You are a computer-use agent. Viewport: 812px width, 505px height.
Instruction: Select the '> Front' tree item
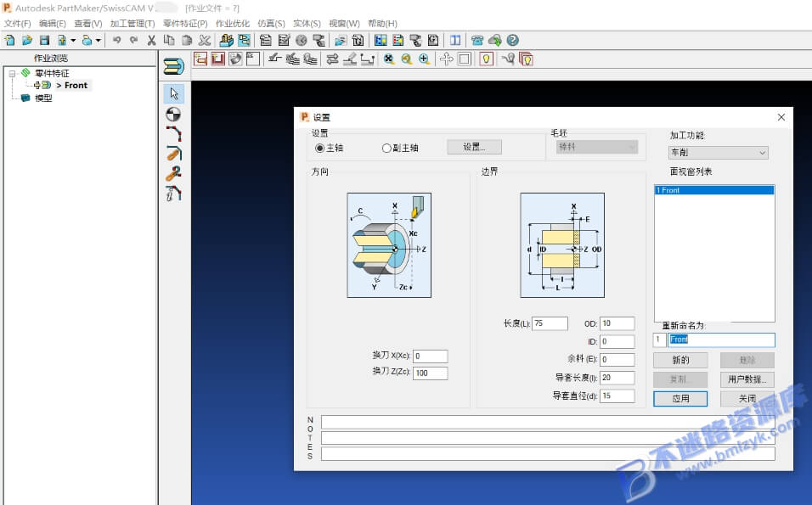(72, 86)
